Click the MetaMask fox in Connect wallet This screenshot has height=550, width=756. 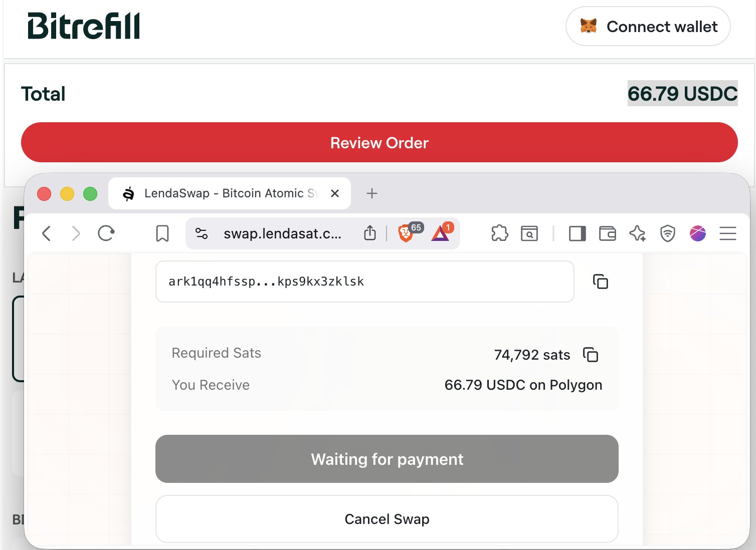coord(590,27)
